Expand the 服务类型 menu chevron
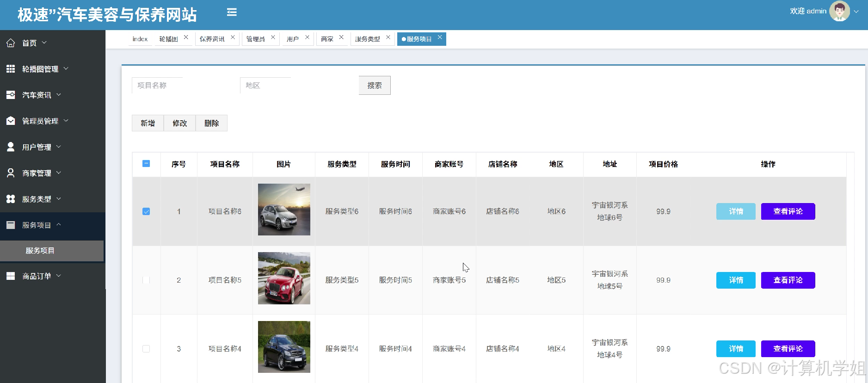This screenshot has height=383, width=868. coord(59,198)
